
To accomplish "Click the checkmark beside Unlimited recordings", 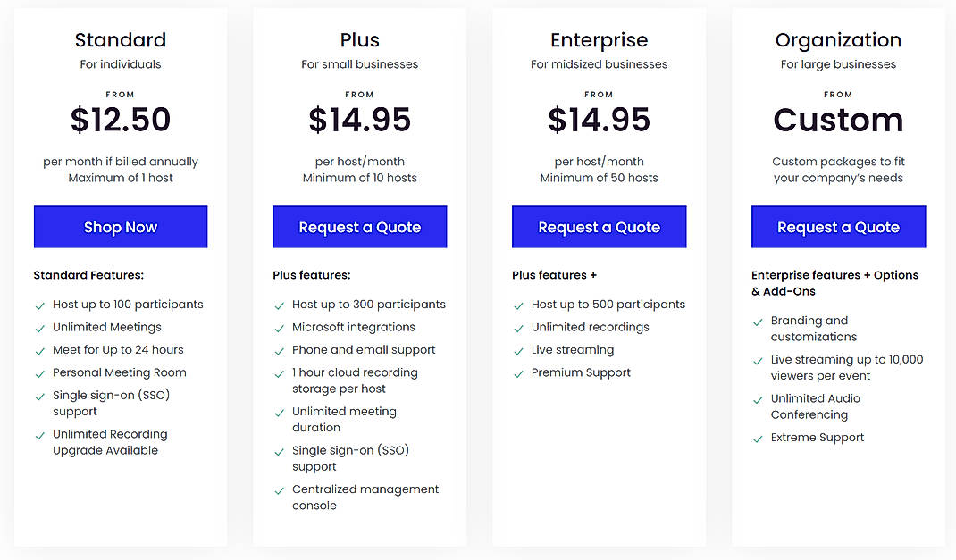I will tap(518, 327).
